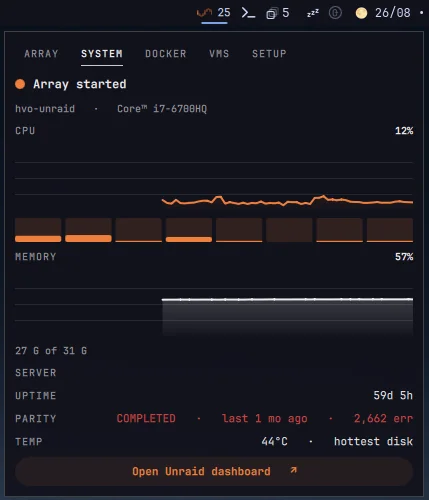This screenshot has height=500, width=429.
Task: Click the number 25 beside wave icon
Action: pyautogui.click(x=224, y=13)
